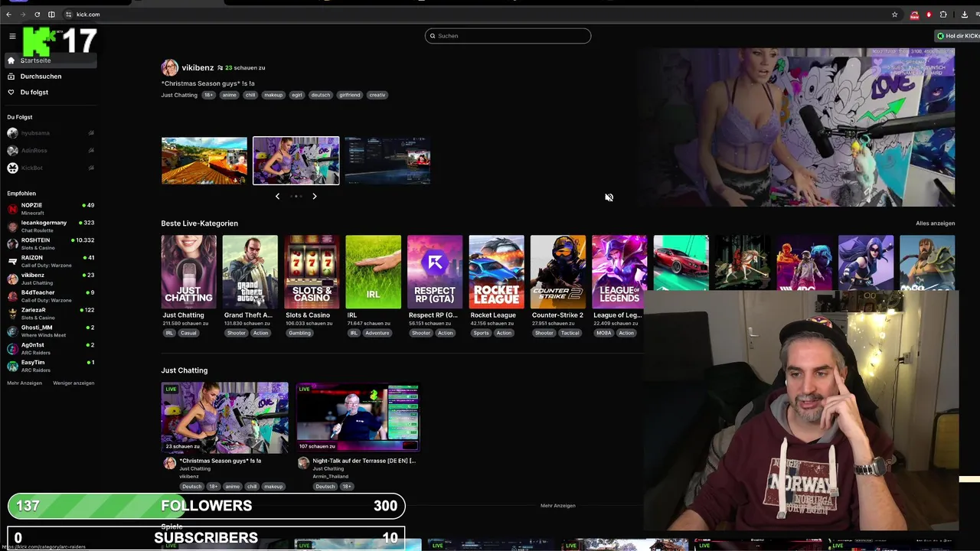The image size is (980, 551).
Task: Open the Just Chatting section heading
Action: point(184,370)
